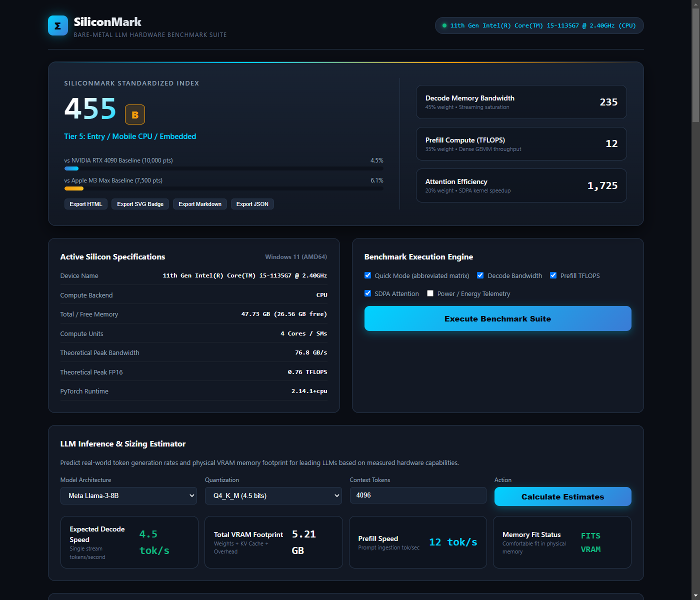The height and width of the screenshot is (600, 700).
Task: Click the NVIDIA RTX 4090 baseline progress bar
Action: [x=224, y=168]
